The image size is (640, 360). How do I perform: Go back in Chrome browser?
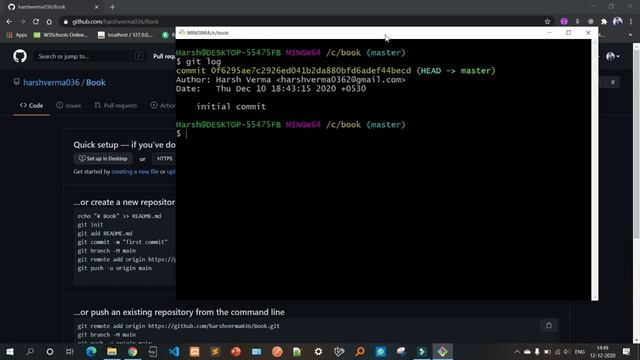[x=9, y=22]
